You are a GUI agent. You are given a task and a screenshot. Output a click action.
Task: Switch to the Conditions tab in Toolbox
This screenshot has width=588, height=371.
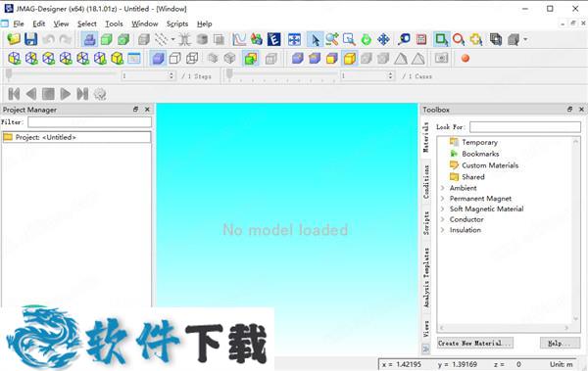click(426, 182)
